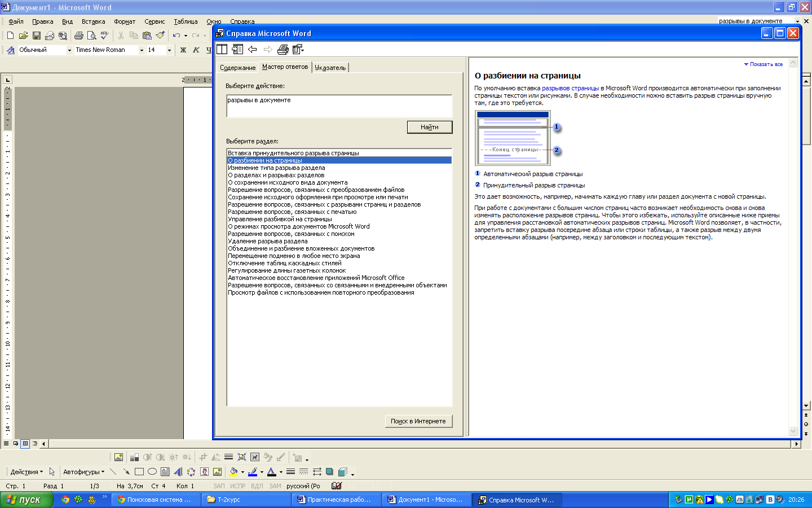812x508 pixels.
Task: Open the Undo history dropdown arrow
Action: 186,36
